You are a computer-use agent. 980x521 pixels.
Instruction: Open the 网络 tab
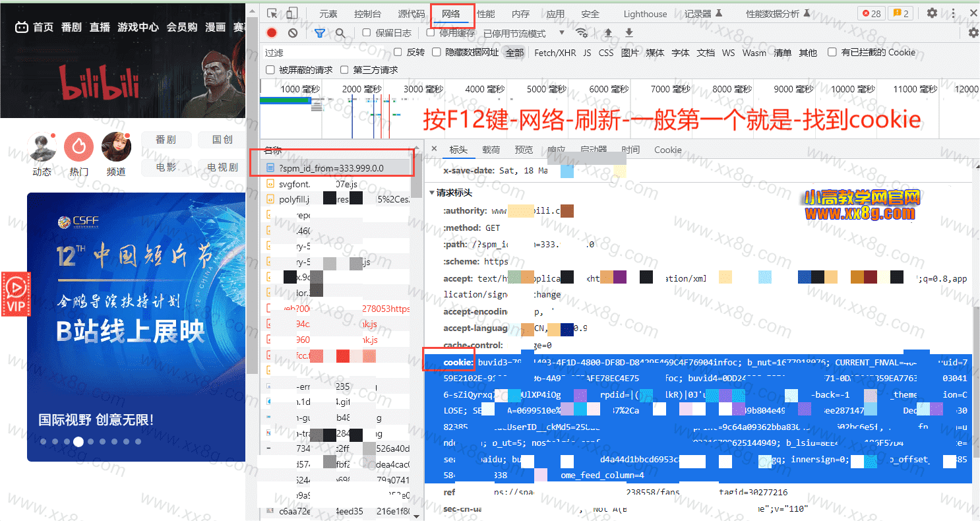452,14
